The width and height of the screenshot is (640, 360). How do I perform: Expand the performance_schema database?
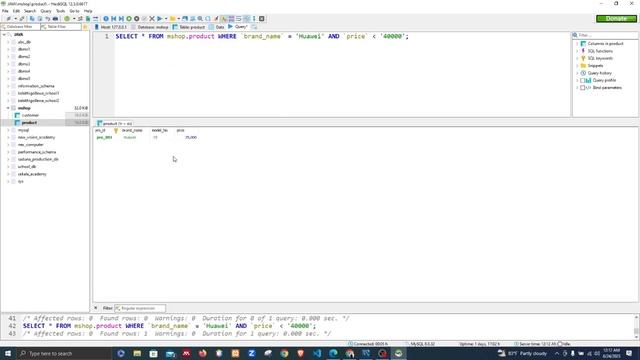[x=8, y=152]
